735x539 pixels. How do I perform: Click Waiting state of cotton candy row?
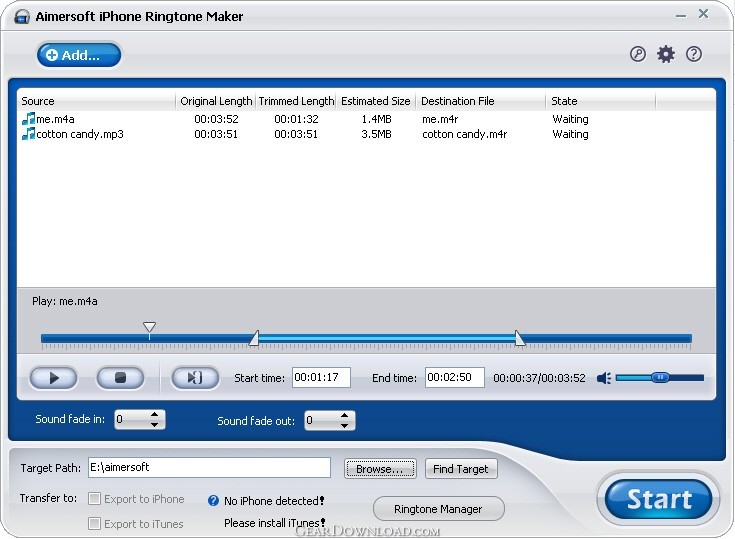(570, 134)
